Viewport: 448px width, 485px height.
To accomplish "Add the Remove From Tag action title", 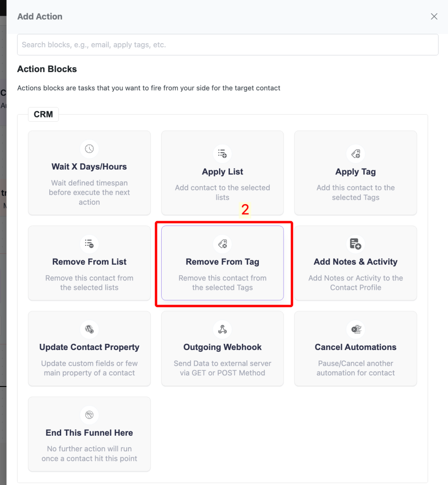I will [x=222, y=262].
